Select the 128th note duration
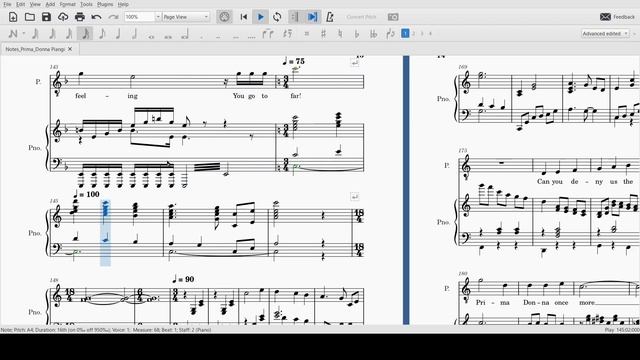 pyautogui.click(x=36, y=34)
